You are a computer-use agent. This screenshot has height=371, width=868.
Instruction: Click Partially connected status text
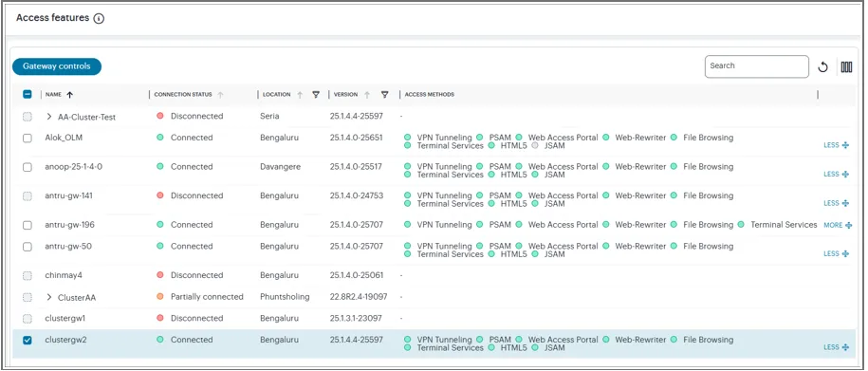tap(207, 297)
